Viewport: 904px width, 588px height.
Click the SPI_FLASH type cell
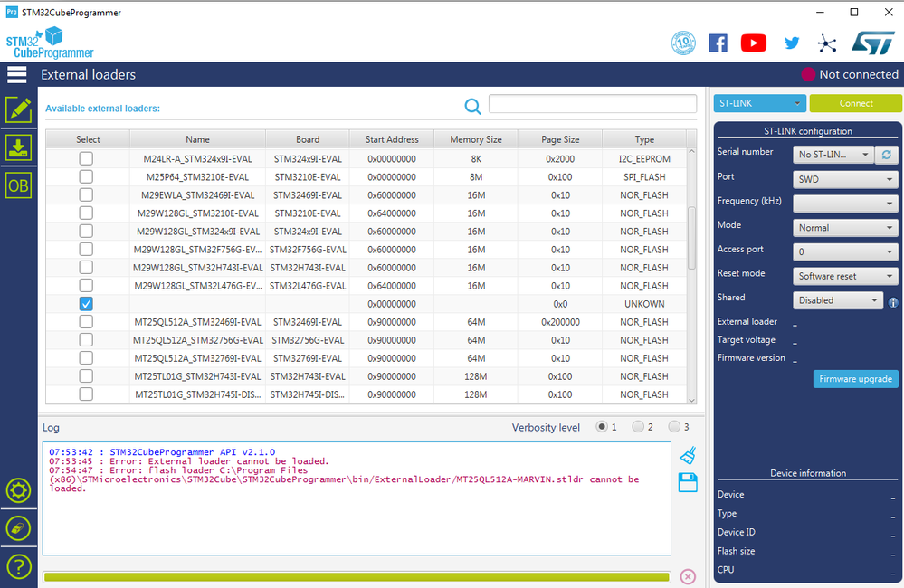point(644,177)
